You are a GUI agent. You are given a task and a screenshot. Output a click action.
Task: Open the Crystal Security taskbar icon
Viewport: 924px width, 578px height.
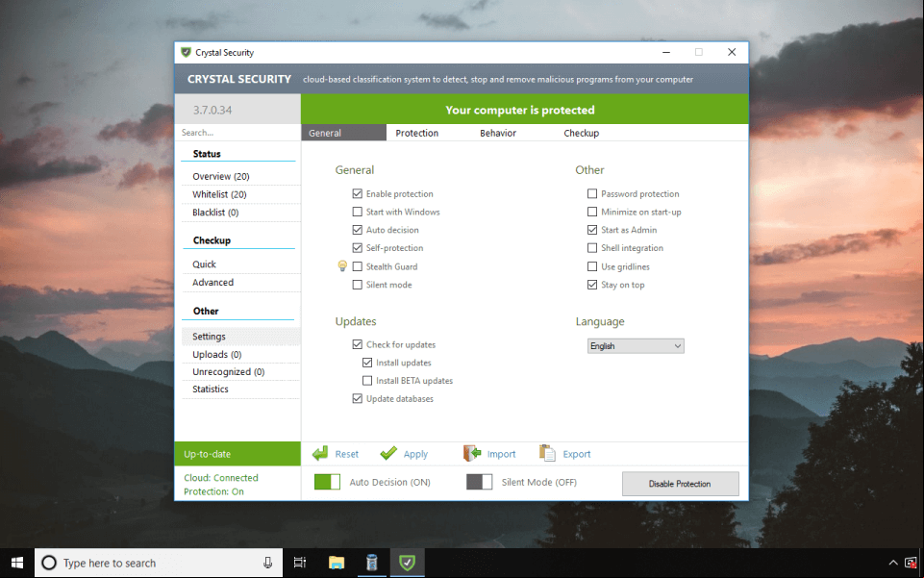(x=408, y=563)
